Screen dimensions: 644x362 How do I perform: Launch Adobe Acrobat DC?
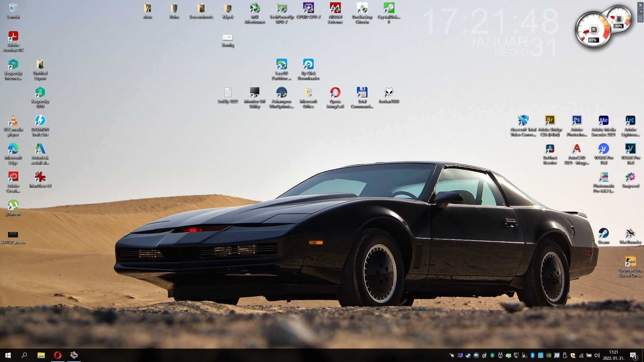(13, 42)
